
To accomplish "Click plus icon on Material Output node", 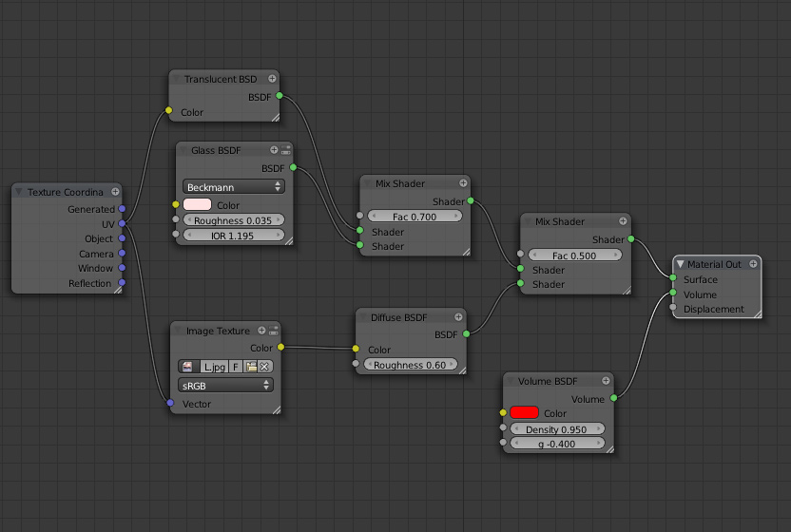I will pyautogui.click(x=753, y=264).
